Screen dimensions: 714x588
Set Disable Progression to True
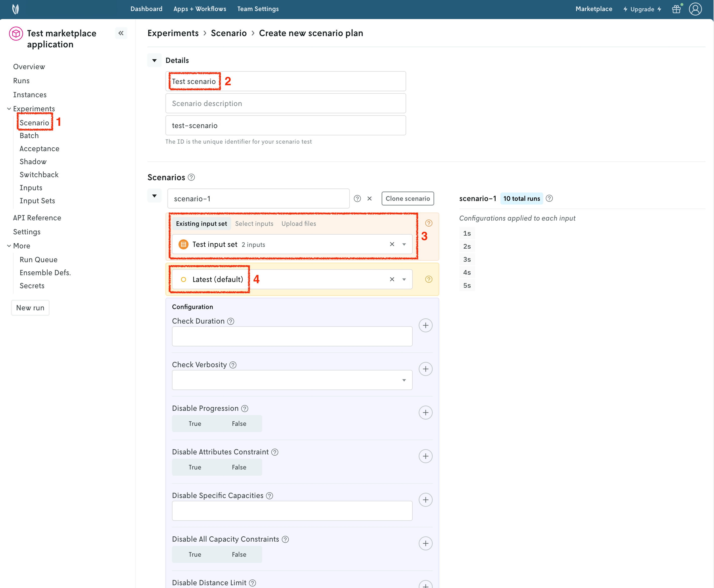point(195,424)
